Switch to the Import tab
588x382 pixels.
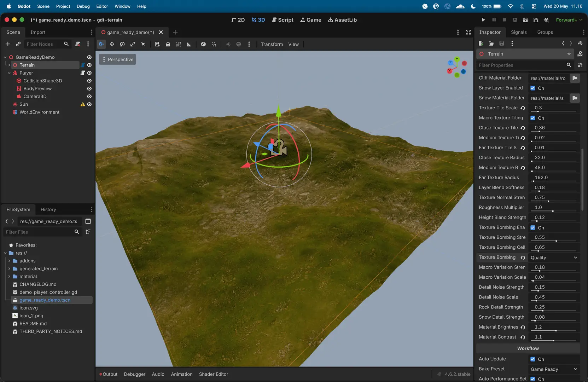point(38,32)
